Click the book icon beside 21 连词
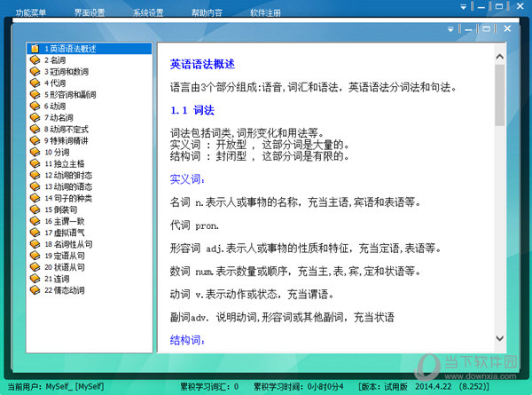Viewport: 532px width, 395px height. point(35,279)
